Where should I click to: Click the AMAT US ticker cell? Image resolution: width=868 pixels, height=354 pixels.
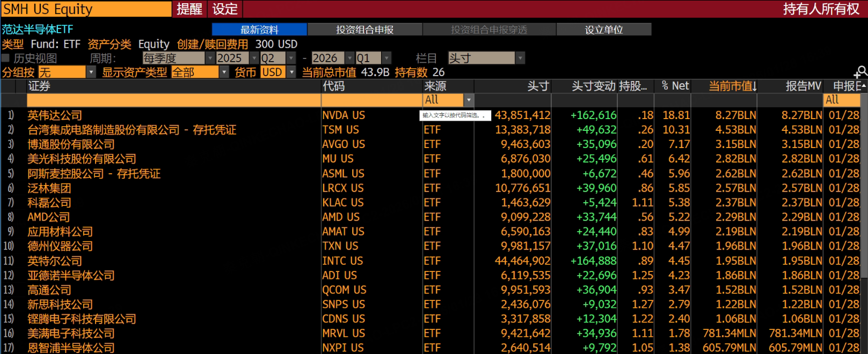[x=343, y=231]
